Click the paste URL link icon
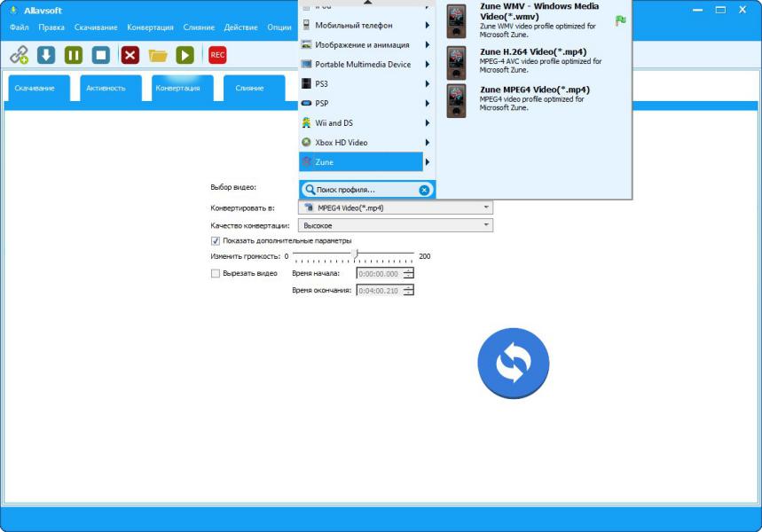Image resolution: width=762 pixels, height=532 pixels. (x=20, y=55)
